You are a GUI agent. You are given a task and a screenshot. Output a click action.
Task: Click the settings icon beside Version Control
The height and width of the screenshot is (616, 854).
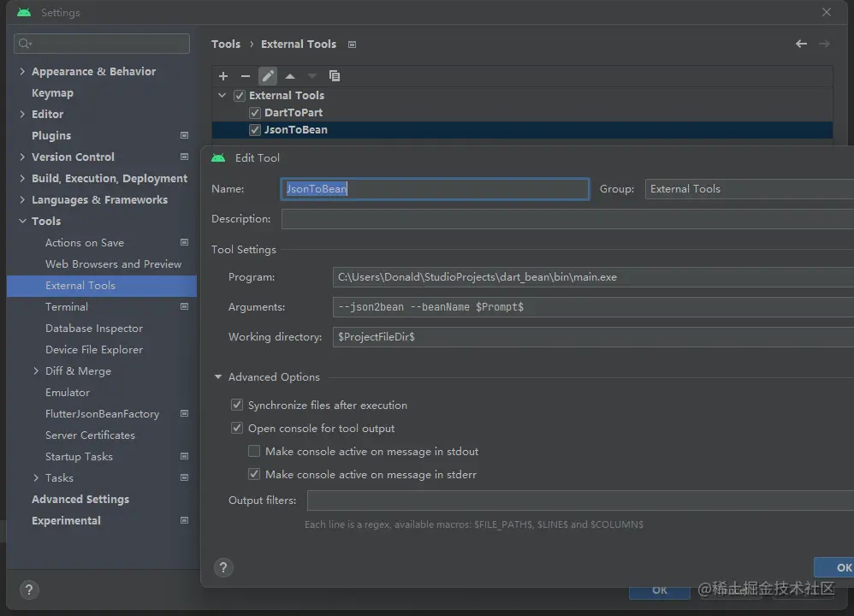tap(184, 157)
